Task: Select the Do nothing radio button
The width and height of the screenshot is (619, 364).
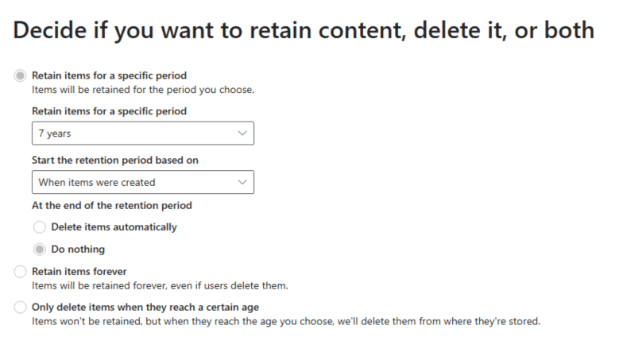Action: pyautogui.click(x=40, y=250)
